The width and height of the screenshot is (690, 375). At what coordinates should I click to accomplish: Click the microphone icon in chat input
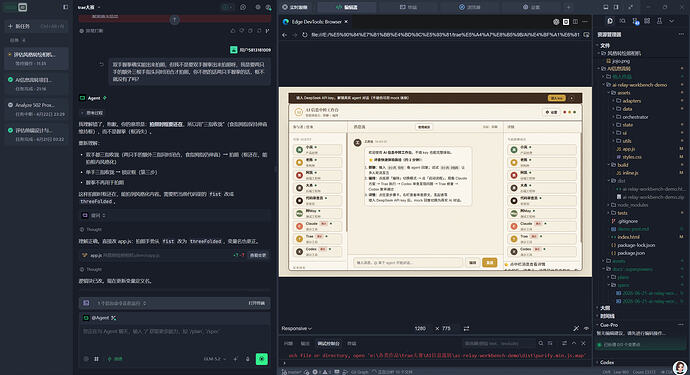[247, 359]
